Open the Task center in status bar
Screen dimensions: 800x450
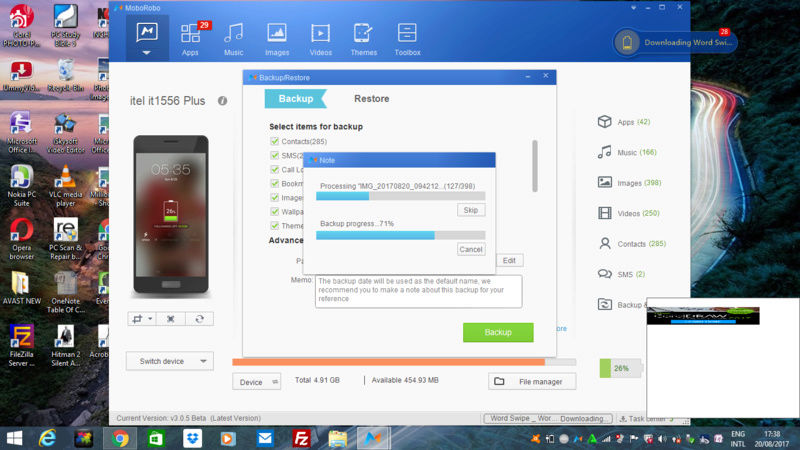[648, 418]
